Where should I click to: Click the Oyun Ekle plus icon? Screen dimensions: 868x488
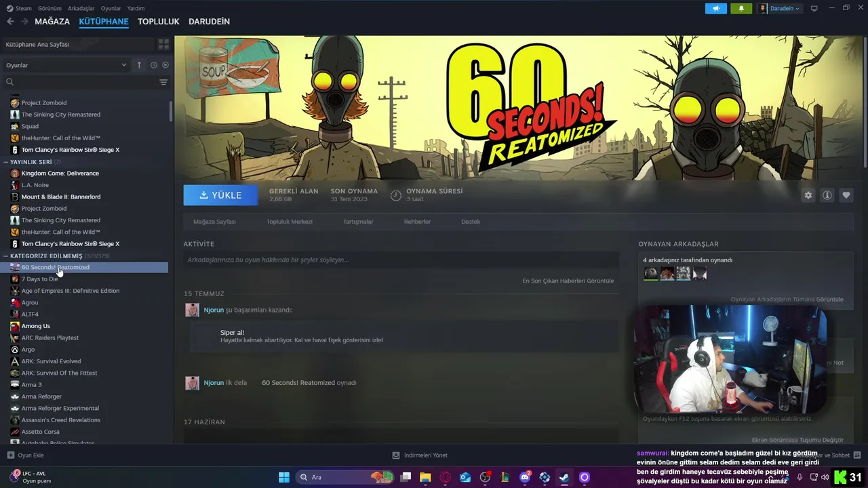(10, 455)
